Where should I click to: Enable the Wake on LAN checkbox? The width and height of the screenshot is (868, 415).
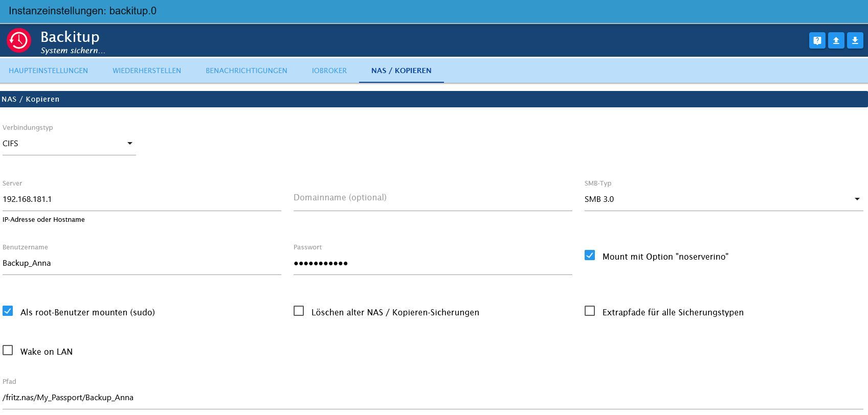pyautogui.click(x=8, y=350)
